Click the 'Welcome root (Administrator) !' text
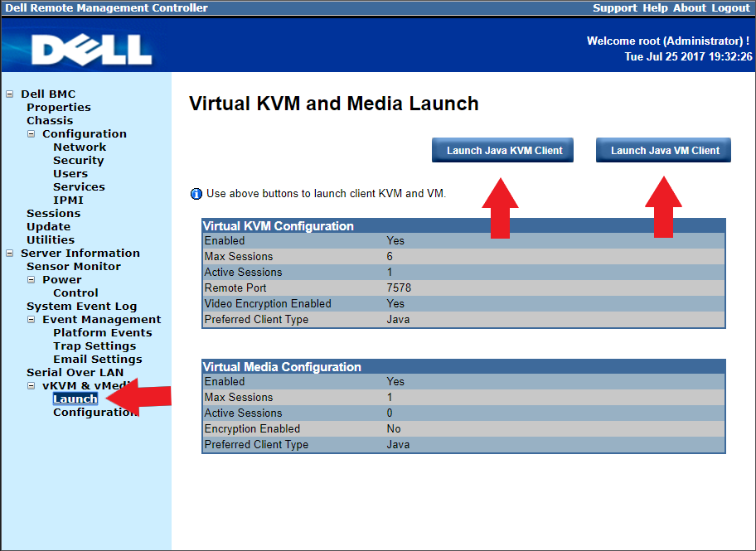756x551 pixels. 668,41
